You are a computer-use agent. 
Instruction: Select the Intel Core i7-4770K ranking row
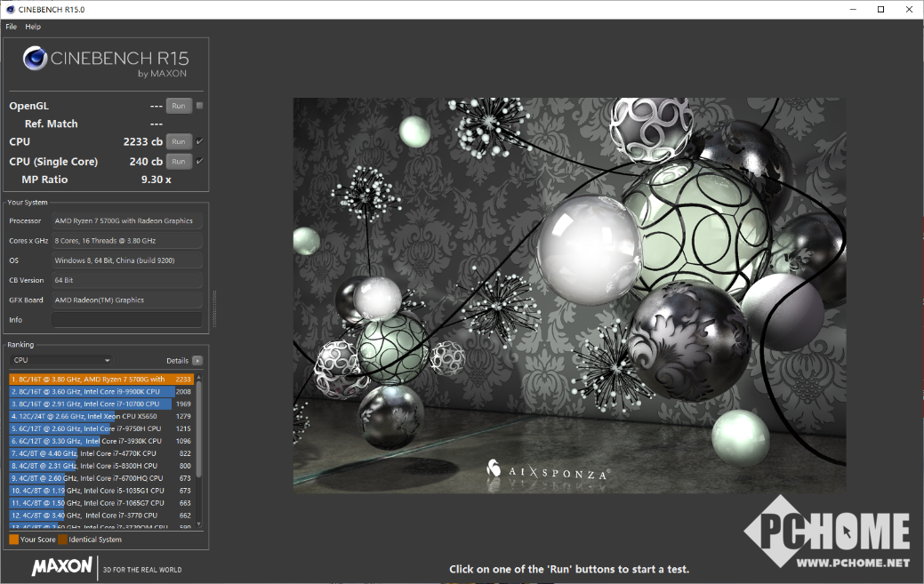(x=101, y=453)
